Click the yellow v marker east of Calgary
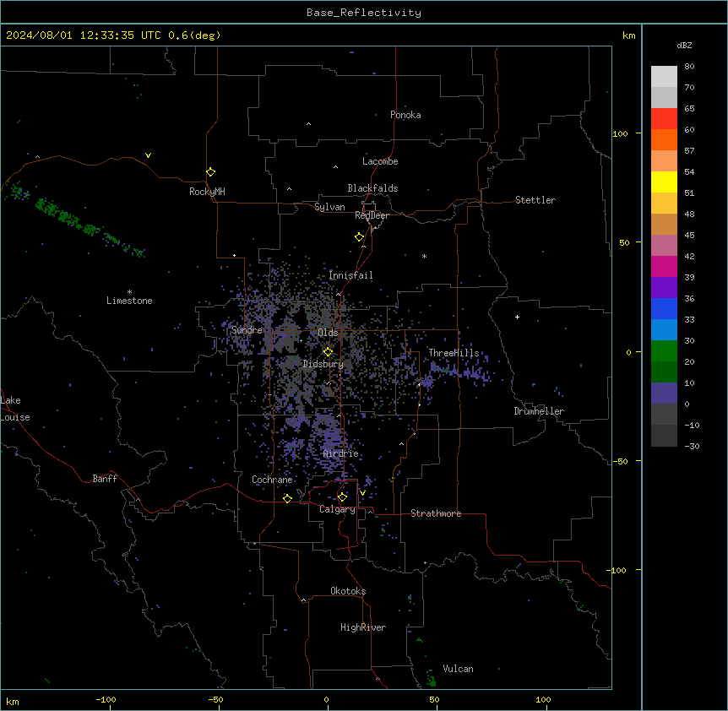Image resolution: width=728 pixels, height=711 pixels. point(362,493)
